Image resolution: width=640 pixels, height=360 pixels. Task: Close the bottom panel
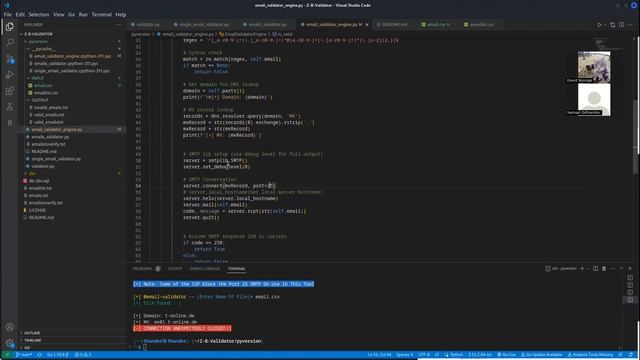[x=630, y=269]
